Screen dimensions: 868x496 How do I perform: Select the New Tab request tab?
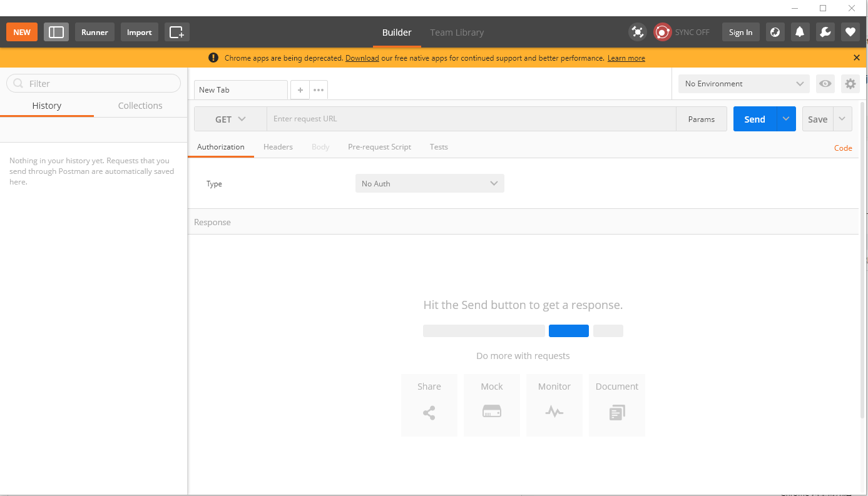(241, 90)
